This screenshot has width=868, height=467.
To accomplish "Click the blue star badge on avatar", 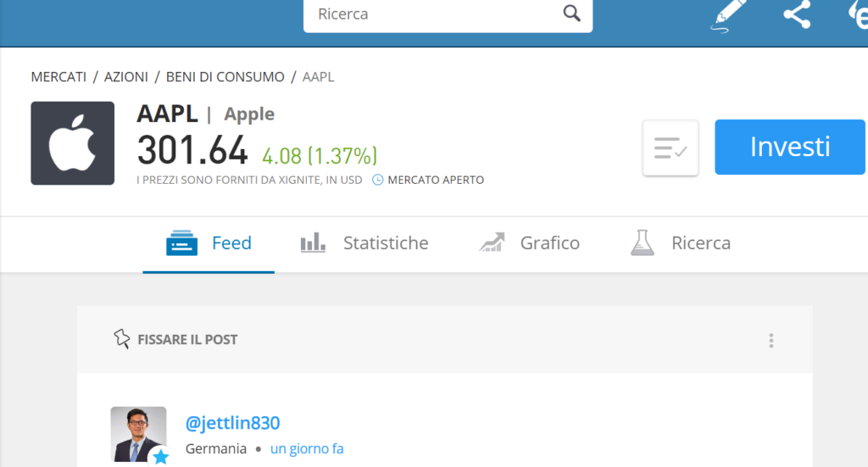I will click(x=160, y=457).
